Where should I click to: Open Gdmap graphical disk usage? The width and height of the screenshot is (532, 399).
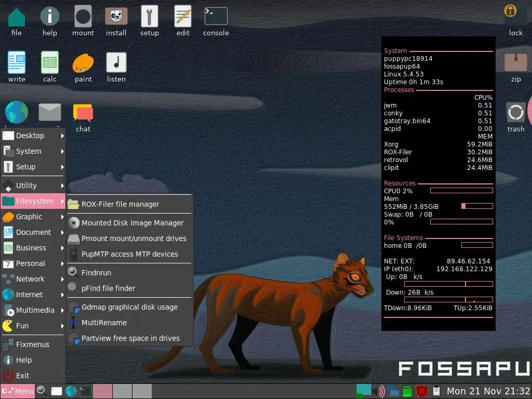(129, 307)
